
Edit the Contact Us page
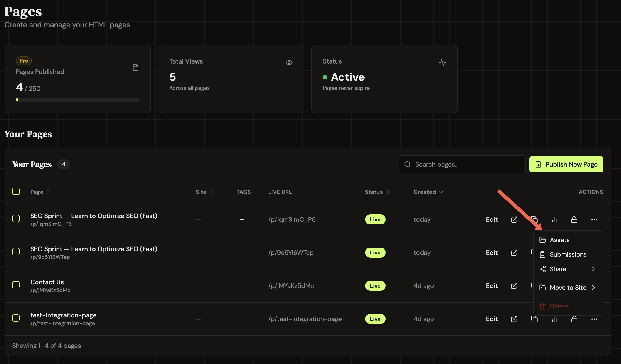(x=492, y=286)
